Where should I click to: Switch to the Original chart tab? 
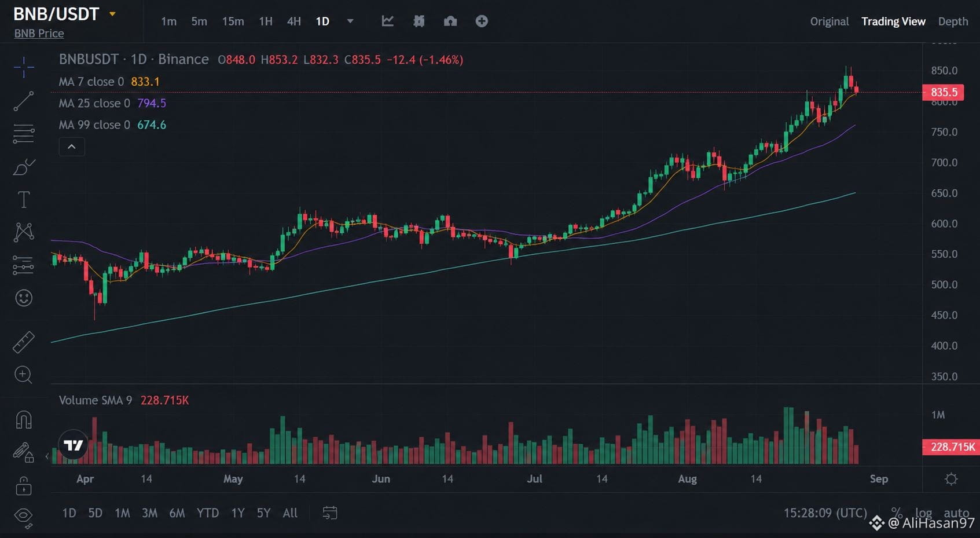[x=829, y=21]
